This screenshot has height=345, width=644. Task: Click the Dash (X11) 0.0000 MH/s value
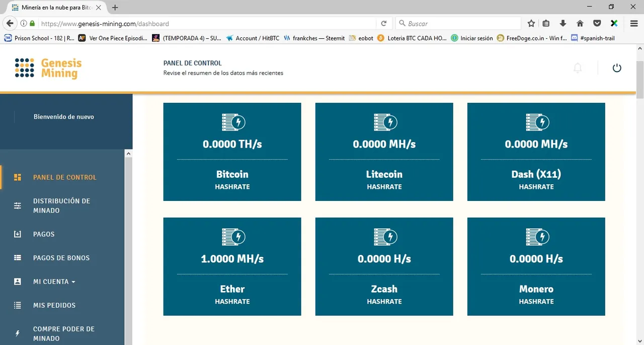coord(536,144)
